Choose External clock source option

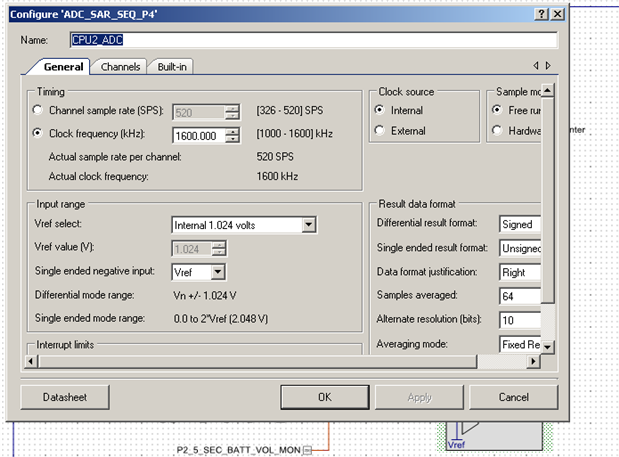[379, 131]
